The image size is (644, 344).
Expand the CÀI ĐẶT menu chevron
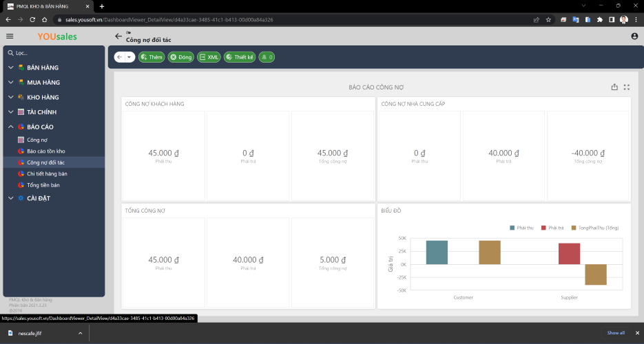(x=11, y=198)
